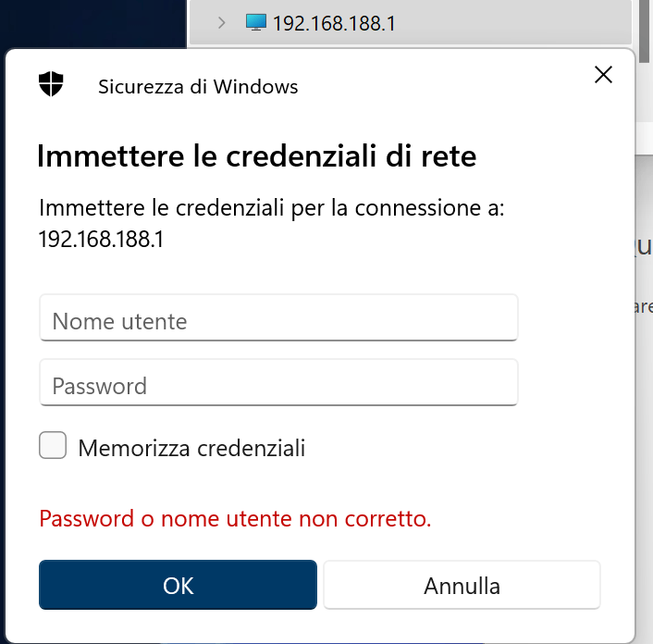Click the red incorrect password error message
The image size is (653, 644).
pyautogui.click(x=235, y=519)
